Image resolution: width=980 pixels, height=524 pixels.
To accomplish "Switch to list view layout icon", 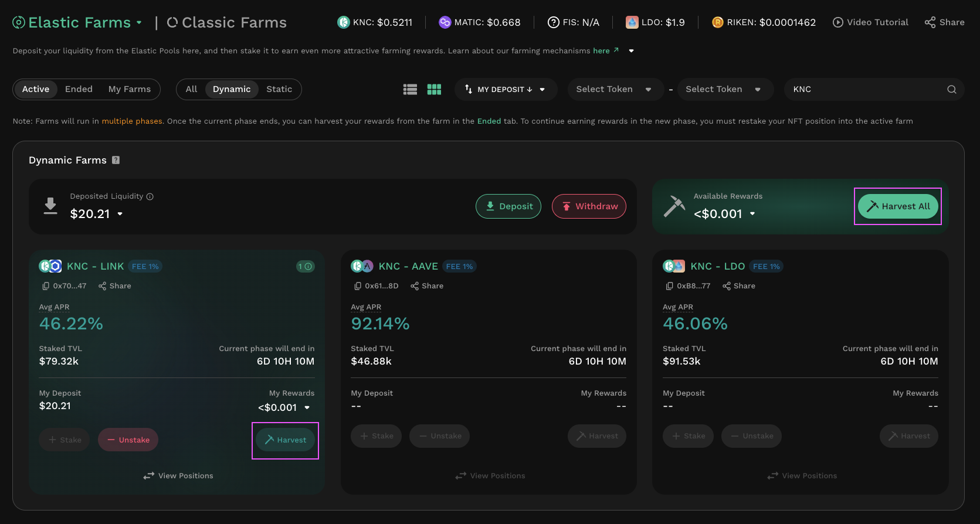I will [410, 89].
